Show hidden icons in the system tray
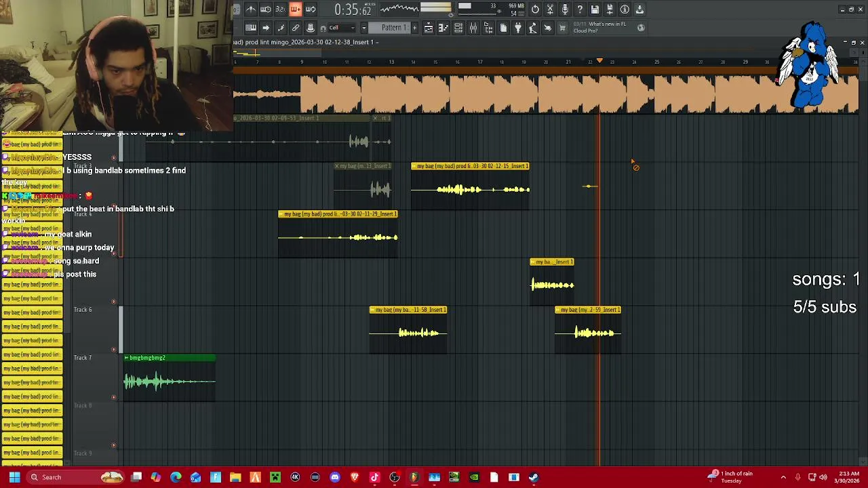 783,477
